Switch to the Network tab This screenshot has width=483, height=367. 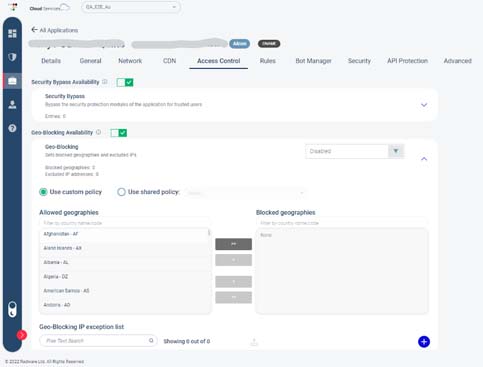tap(130, 61)
